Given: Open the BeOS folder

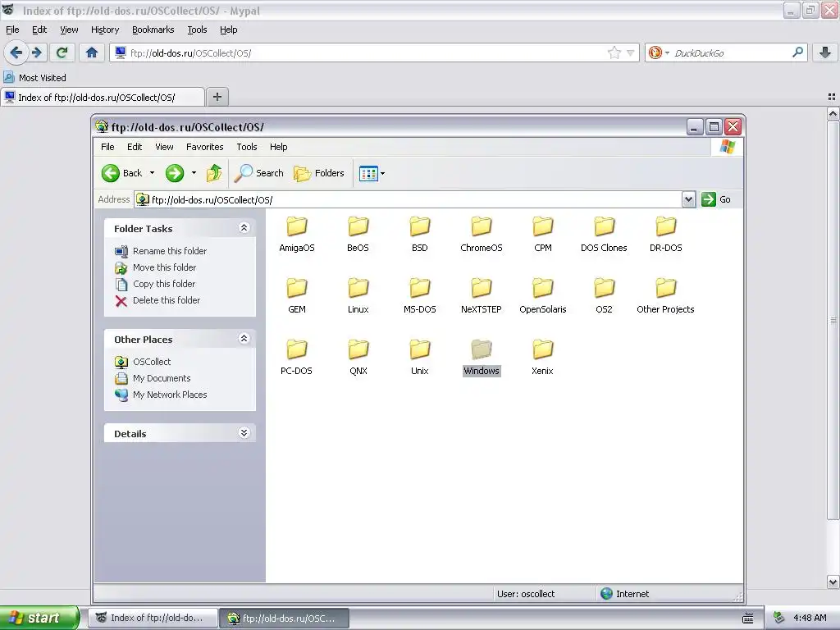Looking at the screenshot, I should (358, 235).
